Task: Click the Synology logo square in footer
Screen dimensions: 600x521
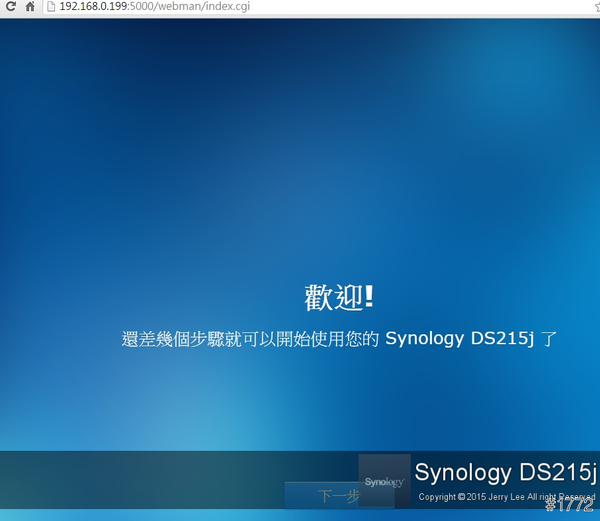Action: [x=384, y=481]
